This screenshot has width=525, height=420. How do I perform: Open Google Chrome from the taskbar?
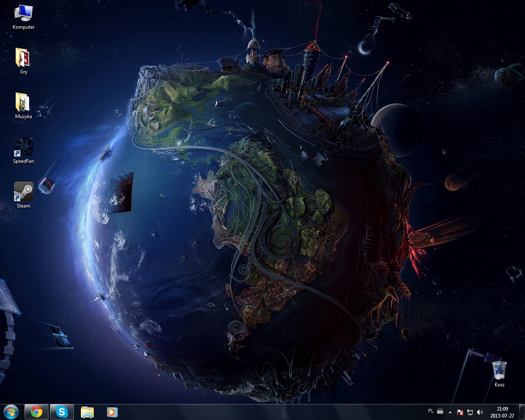pyautogui.click(x=37, y=412)
